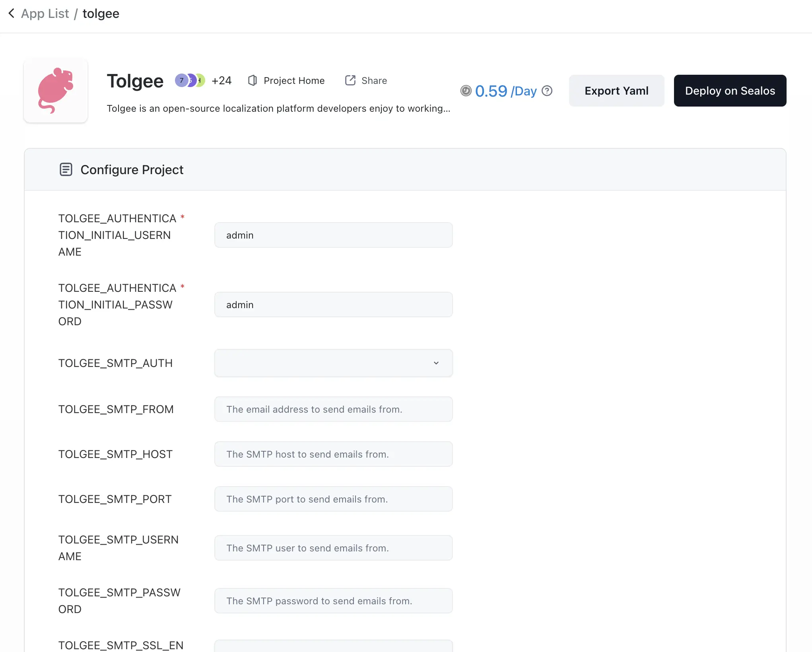Click the Configure Project document icon
The width and height of the screenshot is (812, 652).
pos(66,169)
